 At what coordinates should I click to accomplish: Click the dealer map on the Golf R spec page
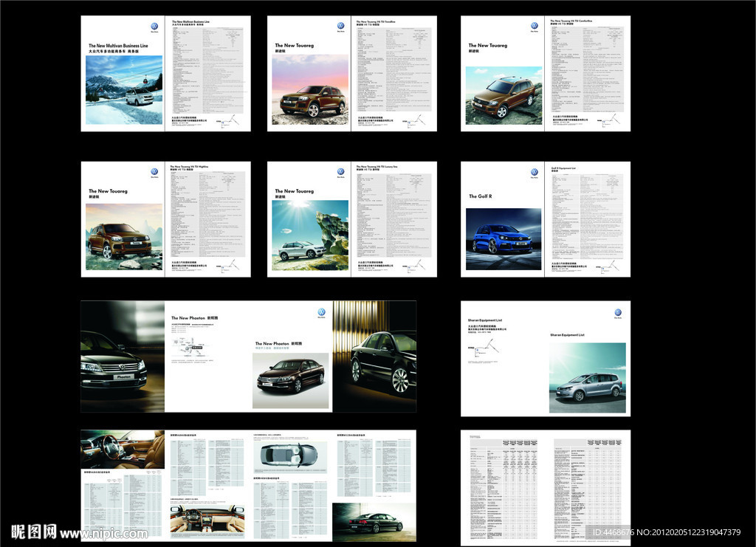(x=608, y=266)
